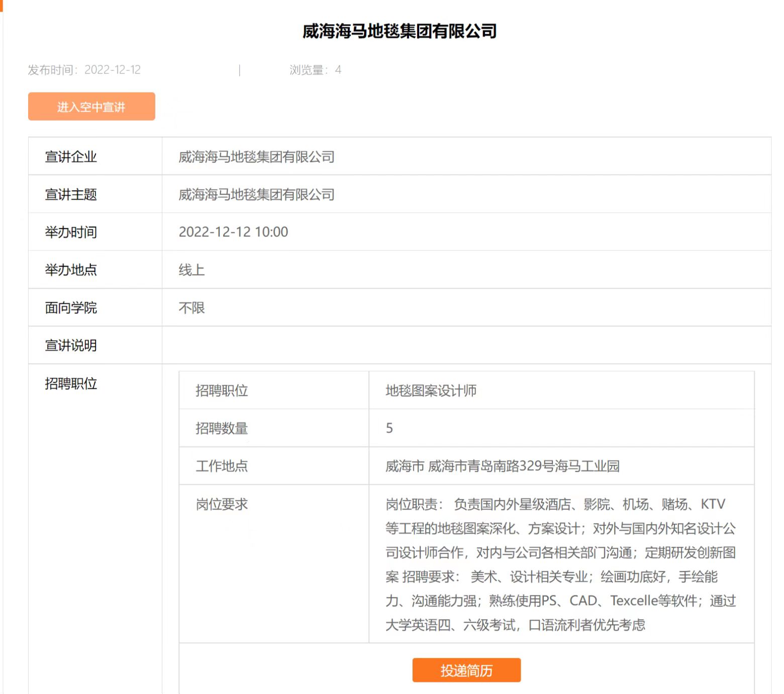Click company name in 宣讲企业 row
The height and width of the screenshot is (694, 784).
(x=256, y=157)
